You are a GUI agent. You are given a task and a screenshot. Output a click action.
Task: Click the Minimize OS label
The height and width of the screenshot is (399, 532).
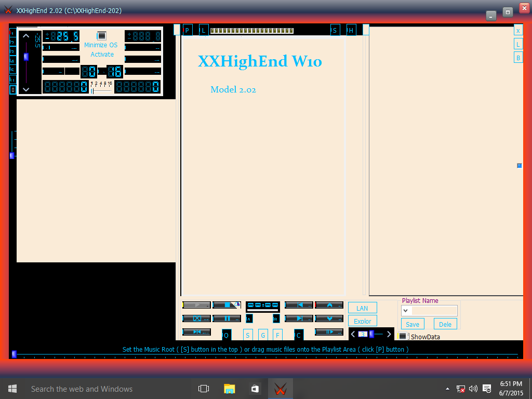coord(101,45)
